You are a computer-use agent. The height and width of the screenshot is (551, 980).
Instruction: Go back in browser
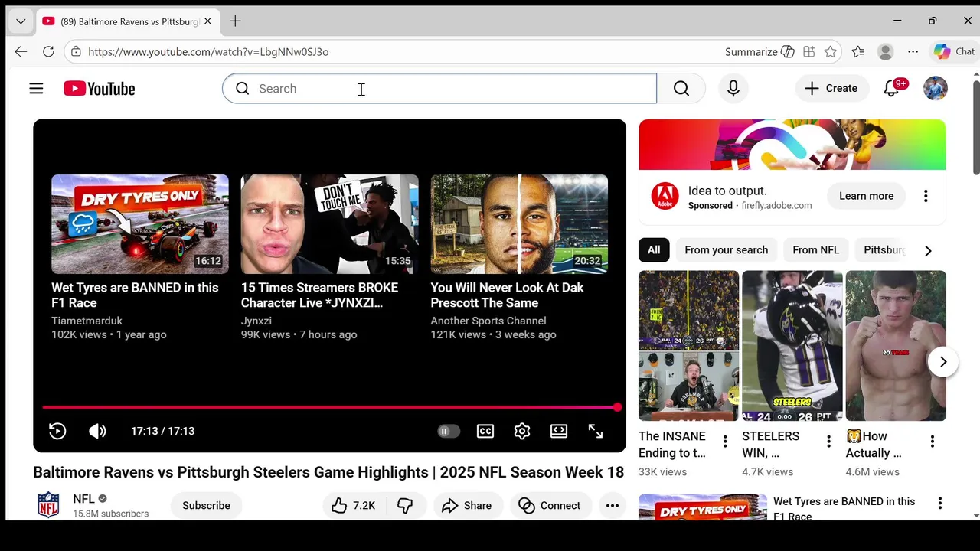(21, 52)
